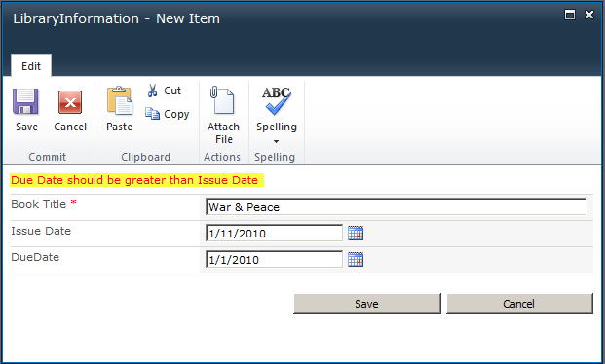This screenshot has width=605, height=364.
Task: Close the New Item dialog
Action: pyautogui.click(x=589, y=15)
